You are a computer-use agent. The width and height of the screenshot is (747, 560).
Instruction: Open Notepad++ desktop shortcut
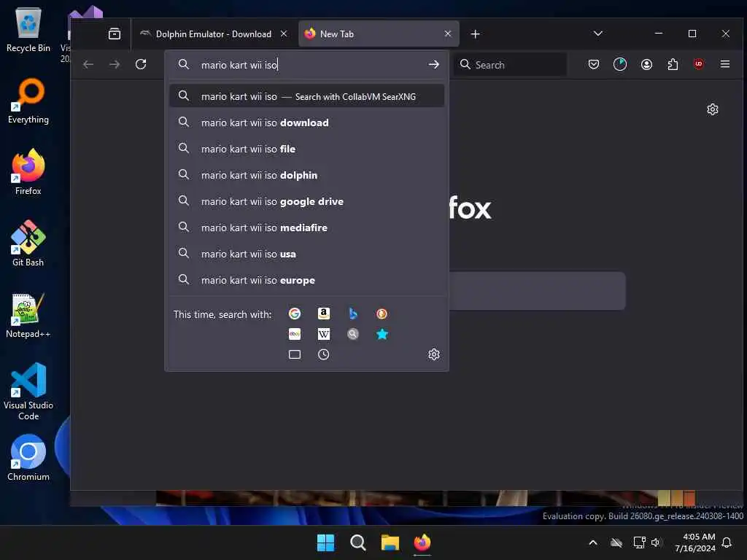[x=28, y=315]
